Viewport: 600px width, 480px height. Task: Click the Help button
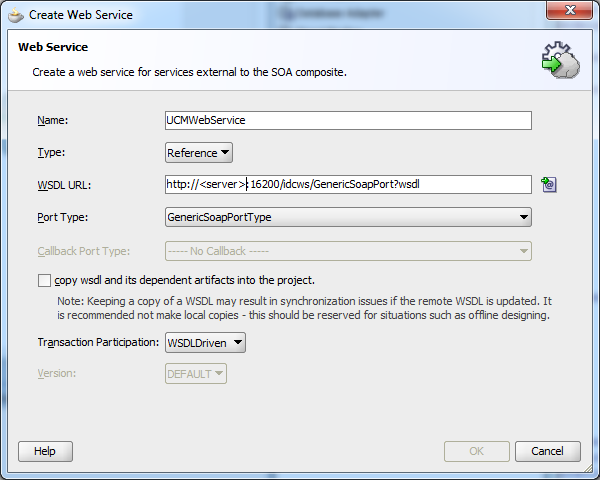[45, 451]
